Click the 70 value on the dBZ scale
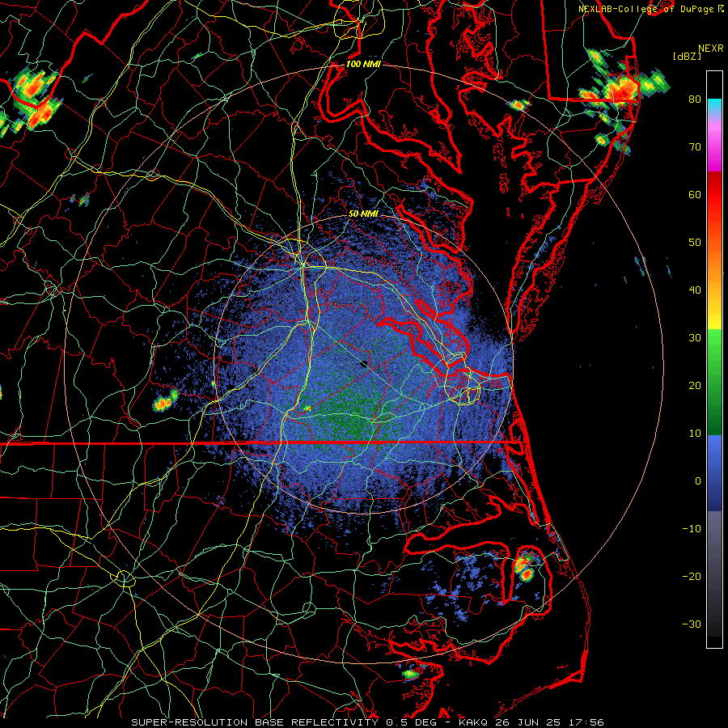 pyautogui.click(x=695, y=146)
